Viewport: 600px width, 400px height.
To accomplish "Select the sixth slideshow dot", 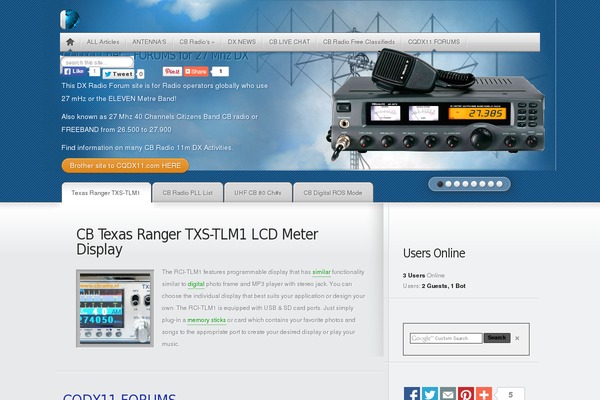I will click(x=482, y=184).
